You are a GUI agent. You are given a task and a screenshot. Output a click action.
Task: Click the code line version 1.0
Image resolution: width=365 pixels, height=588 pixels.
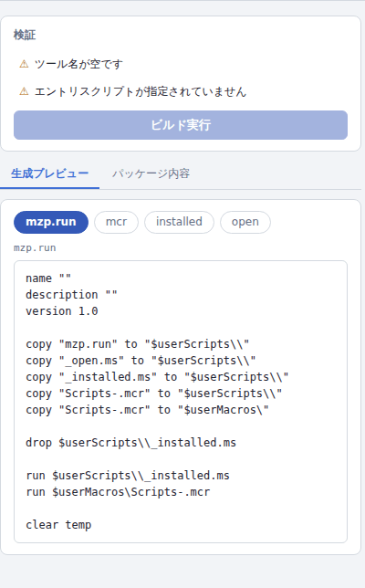coord(62,311)
